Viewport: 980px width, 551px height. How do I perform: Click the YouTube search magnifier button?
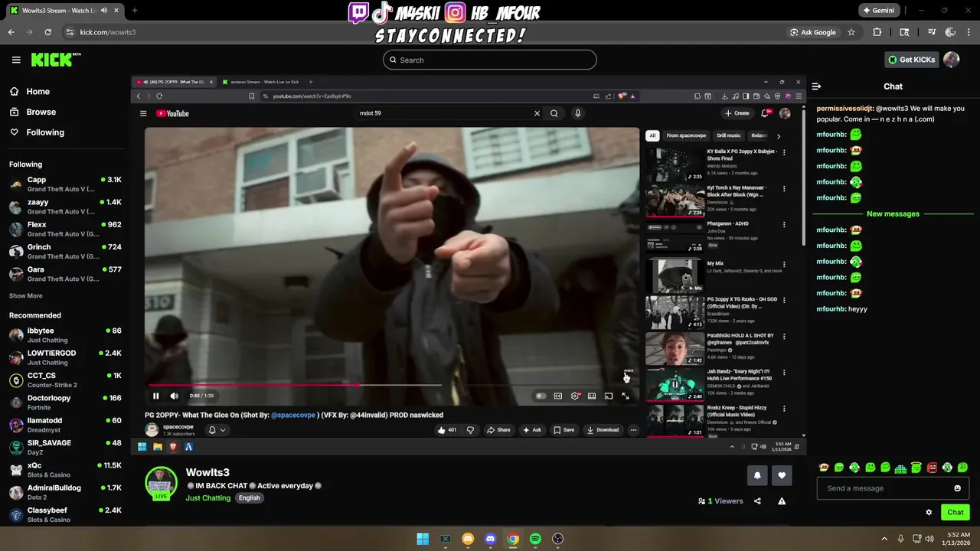coord(554,113)
